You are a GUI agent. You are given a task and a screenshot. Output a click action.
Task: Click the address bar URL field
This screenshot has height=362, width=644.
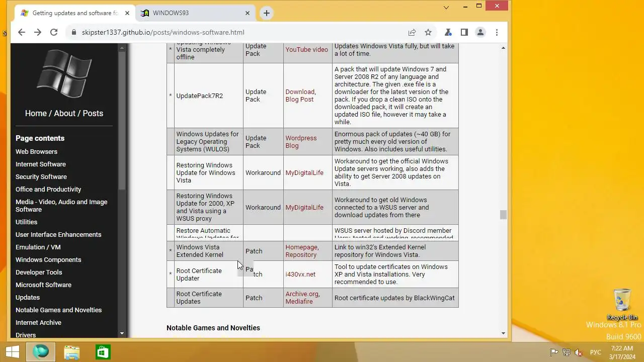coord(236,32)
